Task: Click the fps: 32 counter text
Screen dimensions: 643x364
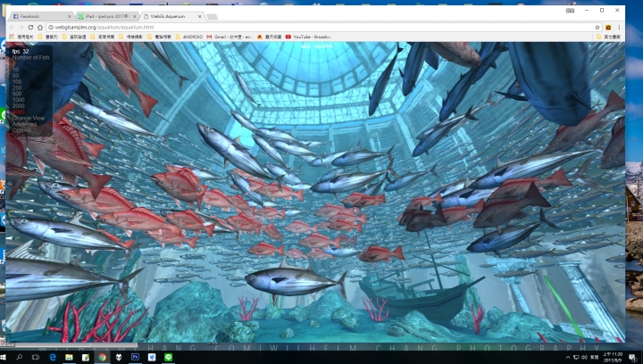Action: 21,52
